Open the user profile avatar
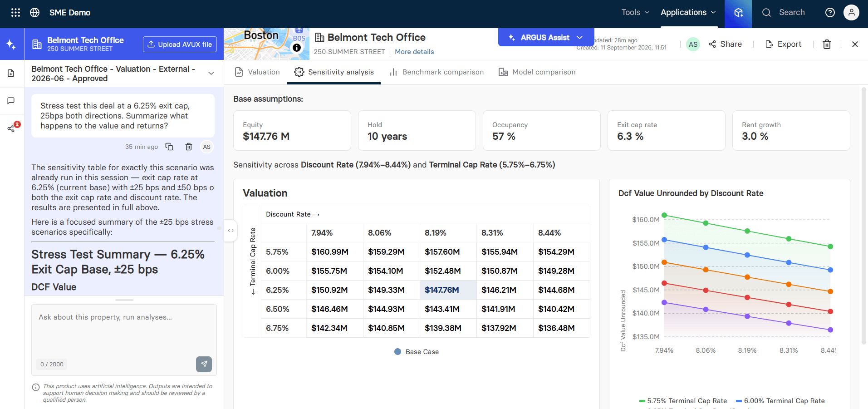Viewport: 868px width, 409px height. (x=851, y=13)
